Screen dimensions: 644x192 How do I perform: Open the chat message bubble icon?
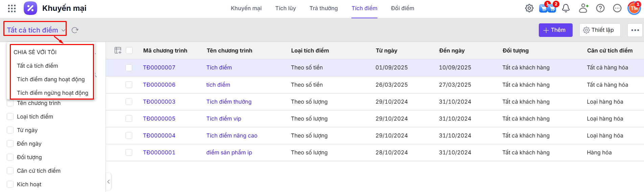617,8
